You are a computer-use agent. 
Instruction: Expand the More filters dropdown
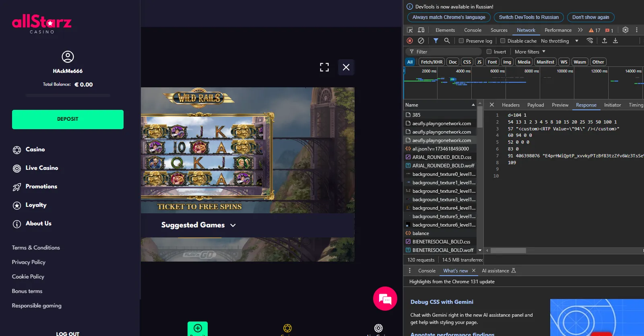click(x=530, y=52)
